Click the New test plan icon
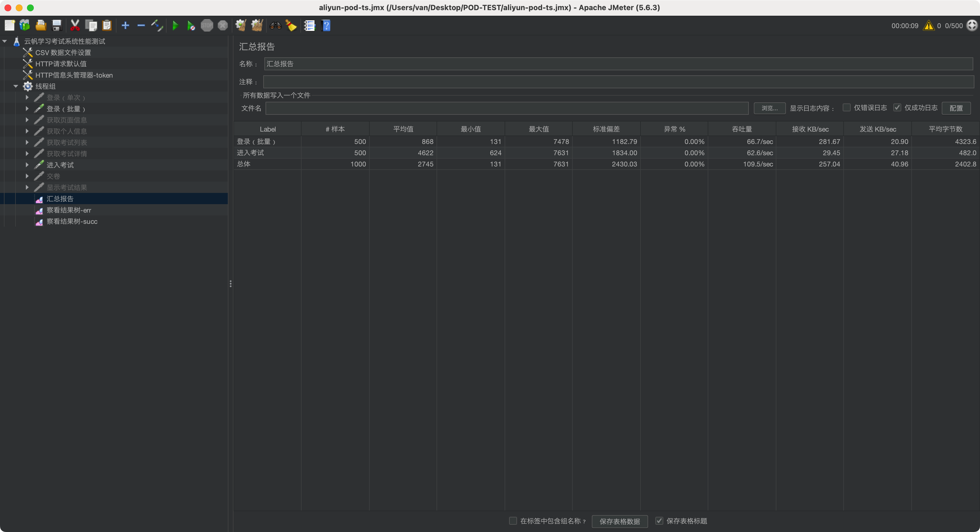Screen dimensions: 980x532 [10, 26]
